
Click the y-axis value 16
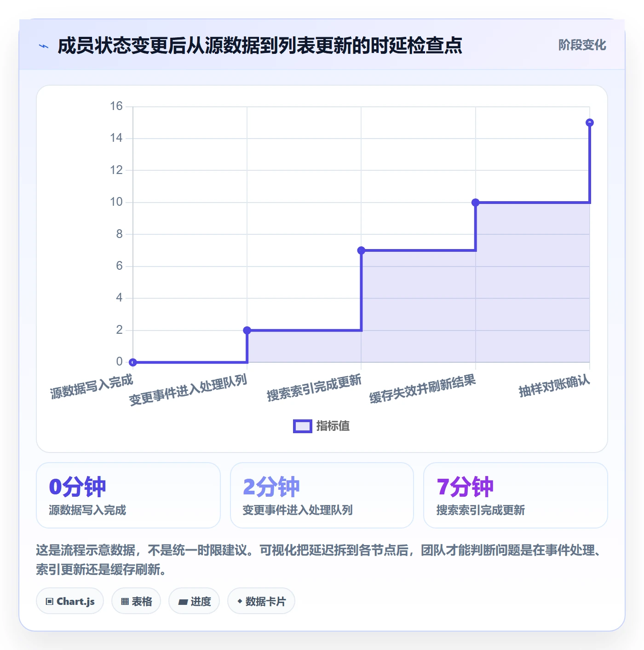click(116, 106)
